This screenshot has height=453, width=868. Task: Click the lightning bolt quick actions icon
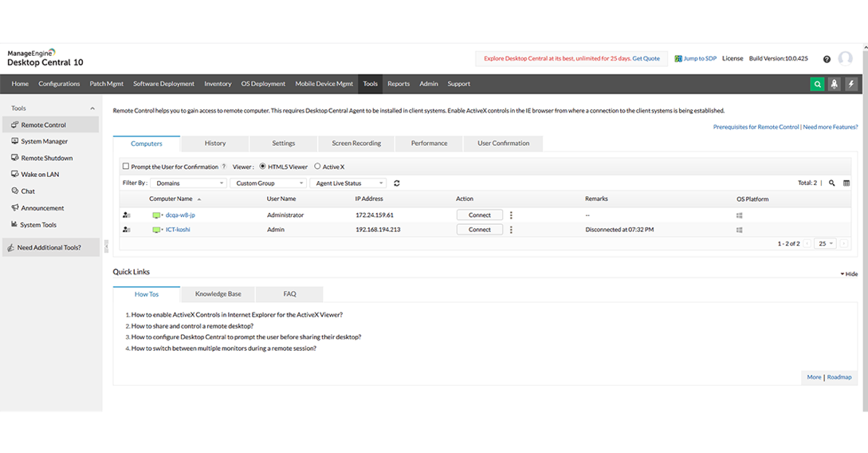click(x=851, y=85)
